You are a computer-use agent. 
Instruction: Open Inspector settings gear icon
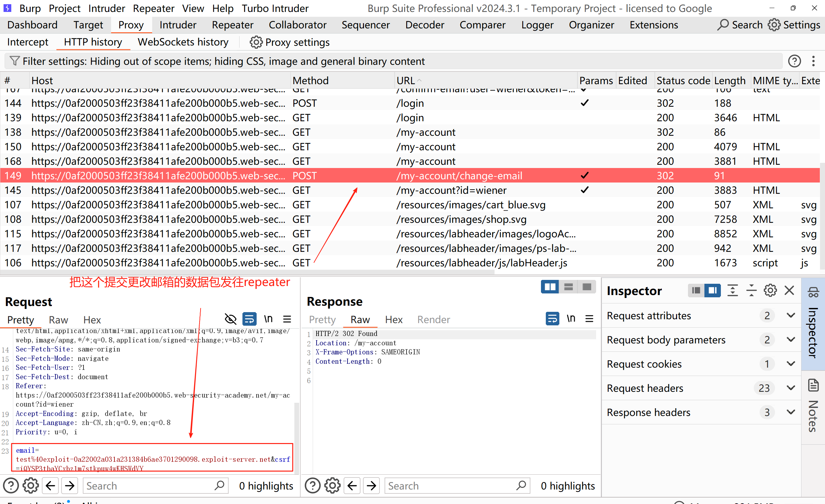(770, 290)
